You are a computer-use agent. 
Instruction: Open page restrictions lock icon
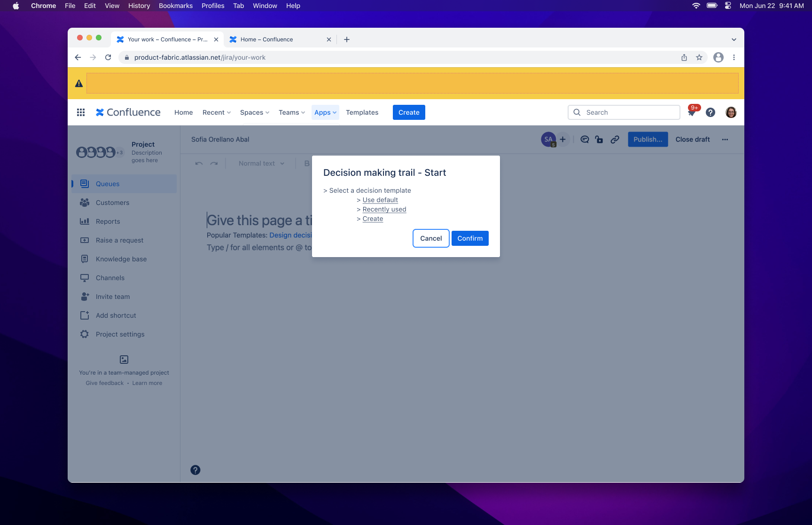[x=599, y=140]
